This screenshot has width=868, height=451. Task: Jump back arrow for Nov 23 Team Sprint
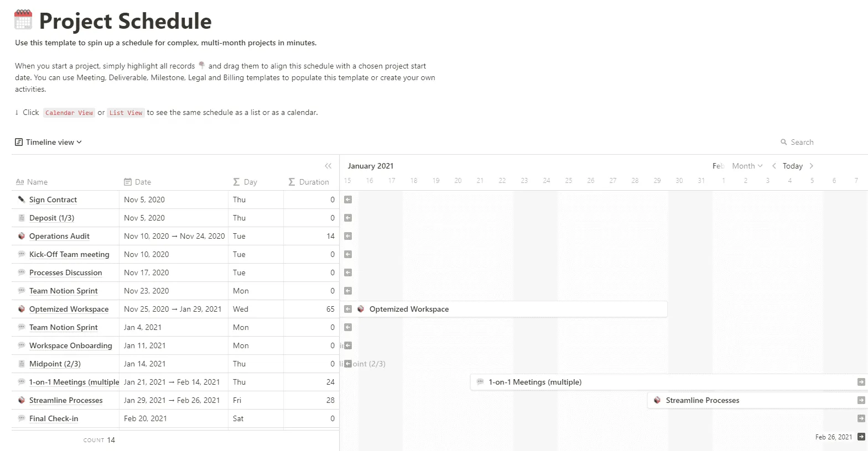pyautogui.click(x=348, y=291)
